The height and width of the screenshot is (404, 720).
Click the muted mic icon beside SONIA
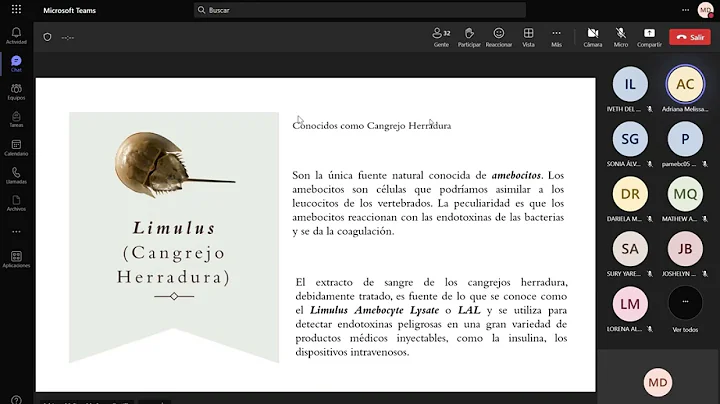click(x=649, y=164)
